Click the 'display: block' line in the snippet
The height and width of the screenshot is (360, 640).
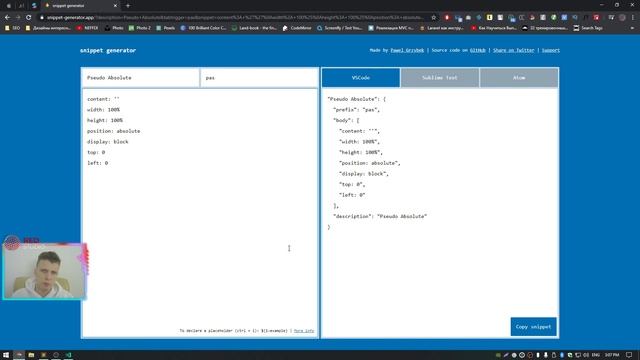click(107, 142)
